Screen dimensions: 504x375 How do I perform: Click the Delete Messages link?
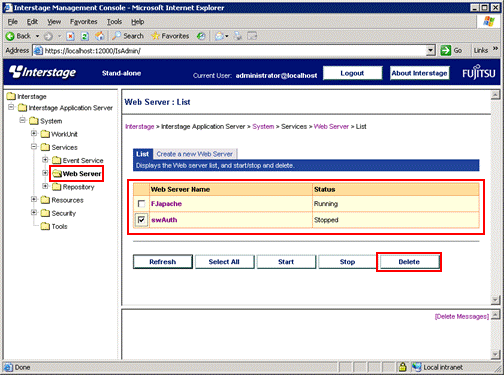point(462,316)
